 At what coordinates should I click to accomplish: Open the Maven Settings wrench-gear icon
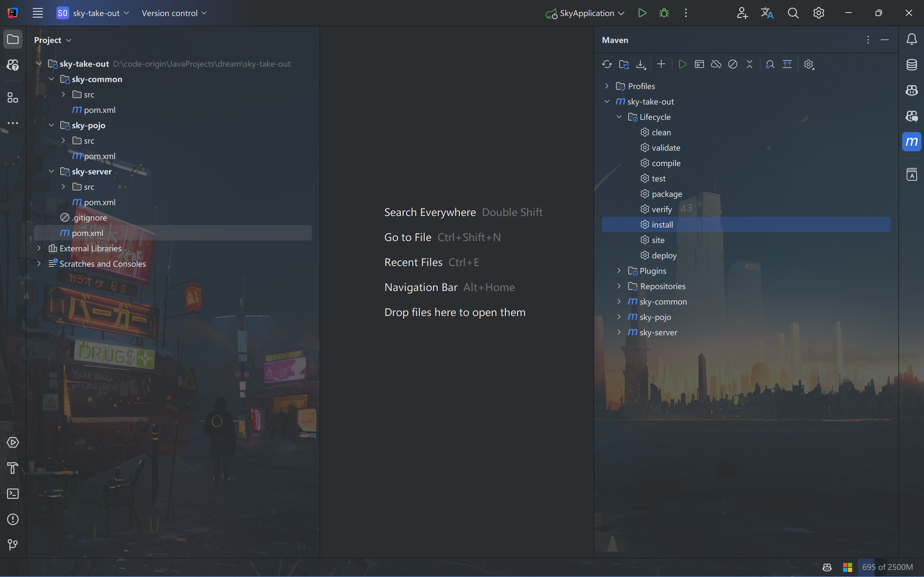tap(809, 64)
